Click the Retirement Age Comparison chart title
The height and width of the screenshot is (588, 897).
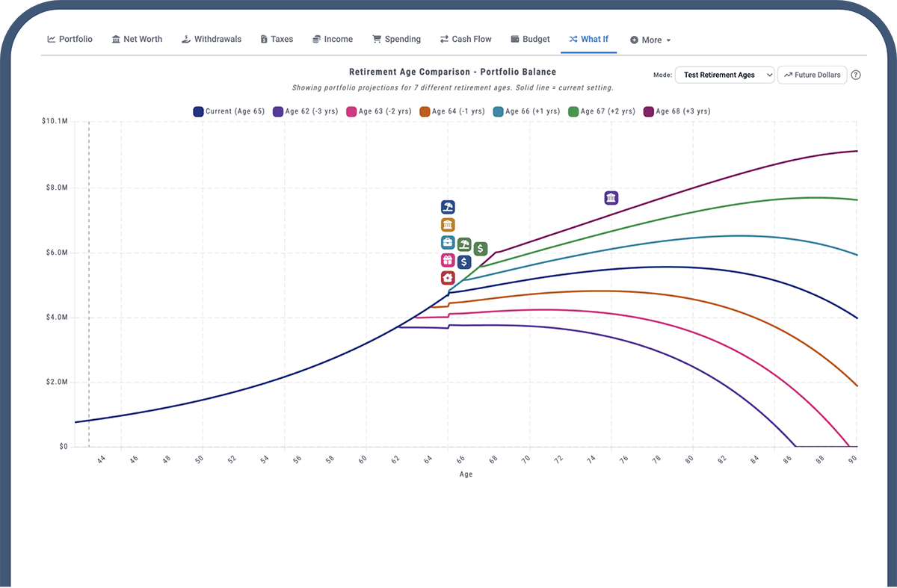(452, 72)
